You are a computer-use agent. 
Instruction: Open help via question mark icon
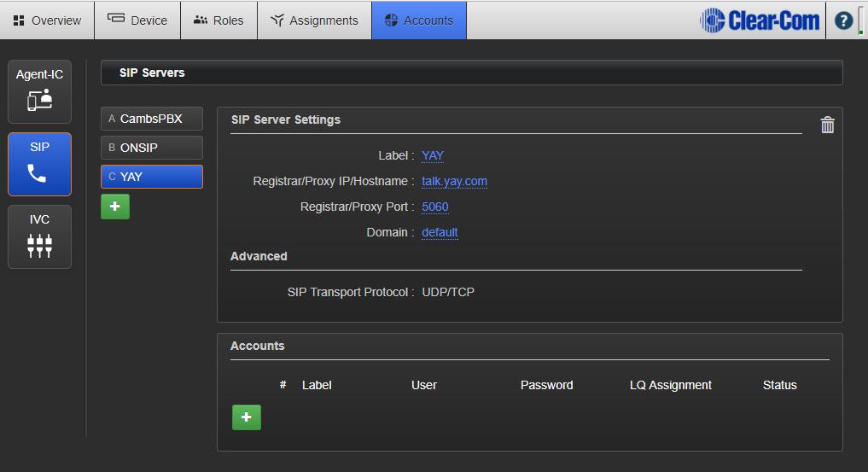(843, 20)
